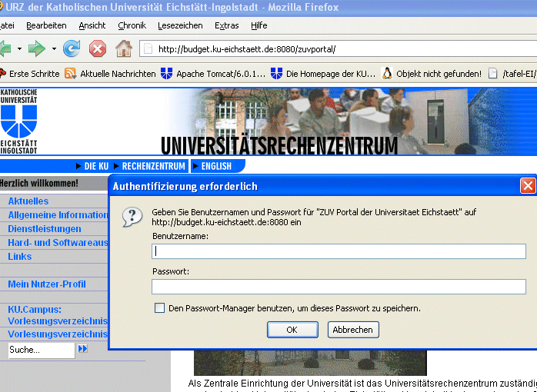Open the Hard- und Software sidebar link

pyautogui.click(x=58, y=243)
